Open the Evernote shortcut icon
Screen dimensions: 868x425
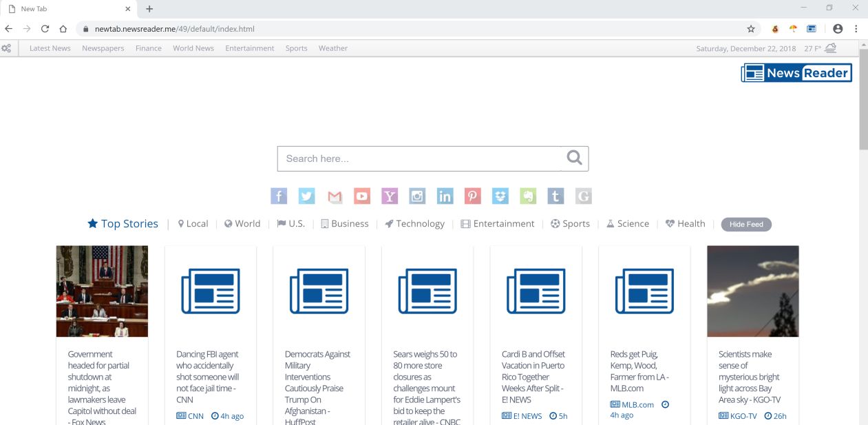point(528,196)
